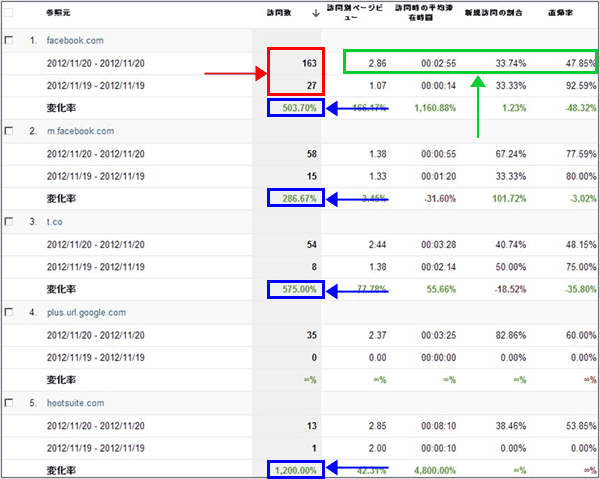Open the facebook.com referral link
Image resolution: width=600 pixels, height=479 pixels.
click(x=75, y=41)
